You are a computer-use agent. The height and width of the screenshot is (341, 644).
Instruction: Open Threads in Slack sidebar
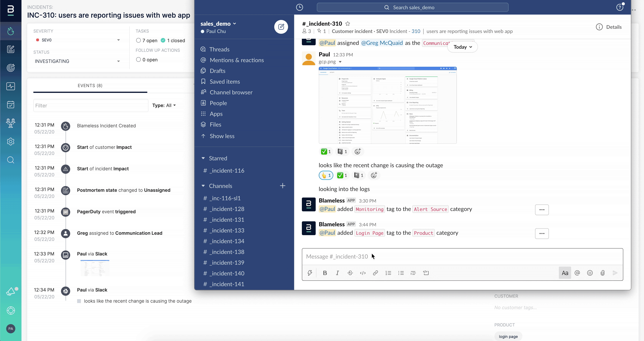[x=219, y=49]
